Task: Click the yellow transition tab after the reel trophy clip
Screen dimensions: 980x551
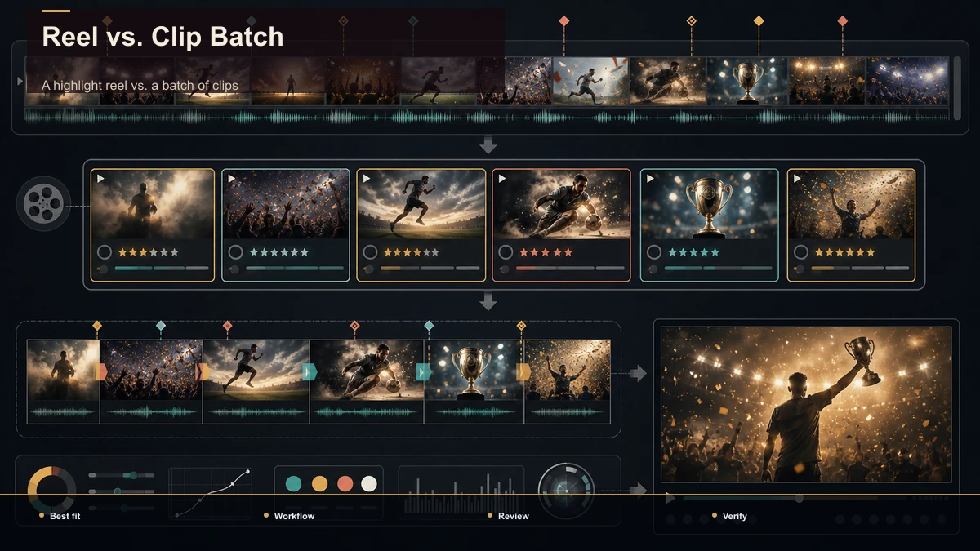Action: pos(524,372)
